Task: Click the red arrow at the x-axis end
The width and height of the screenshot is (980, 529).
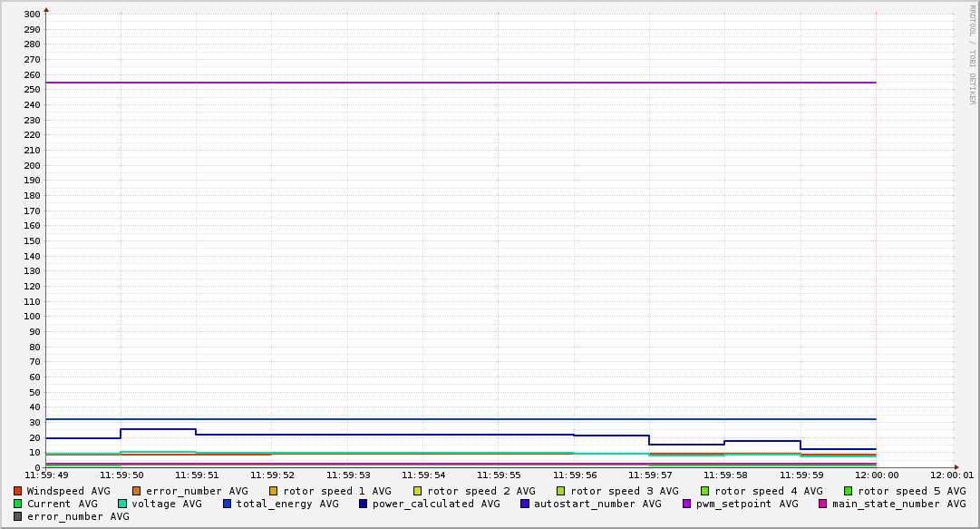Action: [x=956, y=467]
